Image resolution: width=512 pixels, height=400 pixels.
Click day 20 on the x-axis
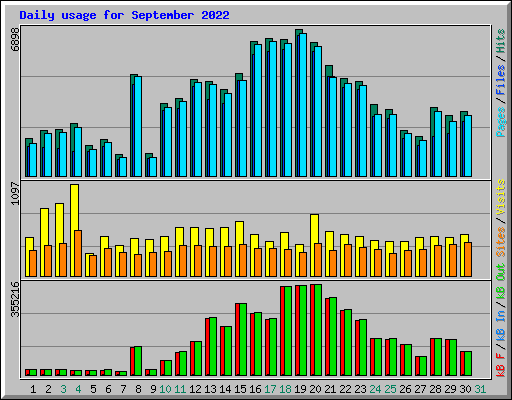coord(315,389)
